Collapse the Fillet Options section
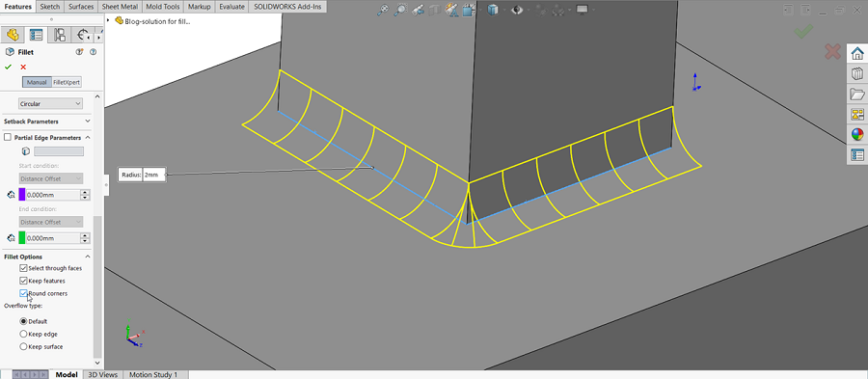 (x=88, y=257)
